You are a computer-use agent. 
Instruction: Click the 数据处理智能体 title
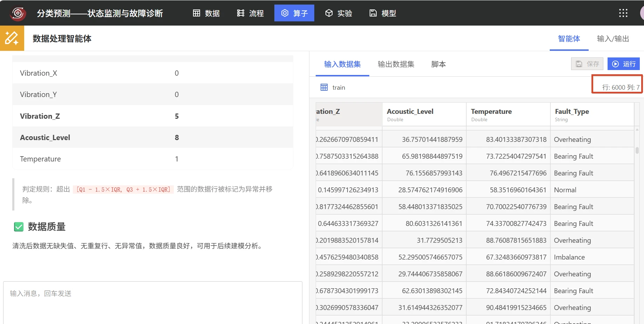point(62,39)
